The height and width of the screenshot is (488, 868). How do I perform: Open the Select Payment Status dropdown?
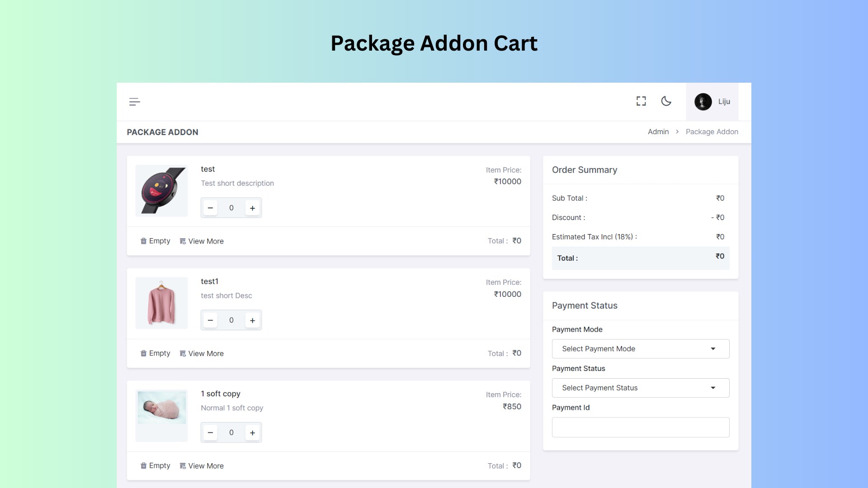pos(640,388)
